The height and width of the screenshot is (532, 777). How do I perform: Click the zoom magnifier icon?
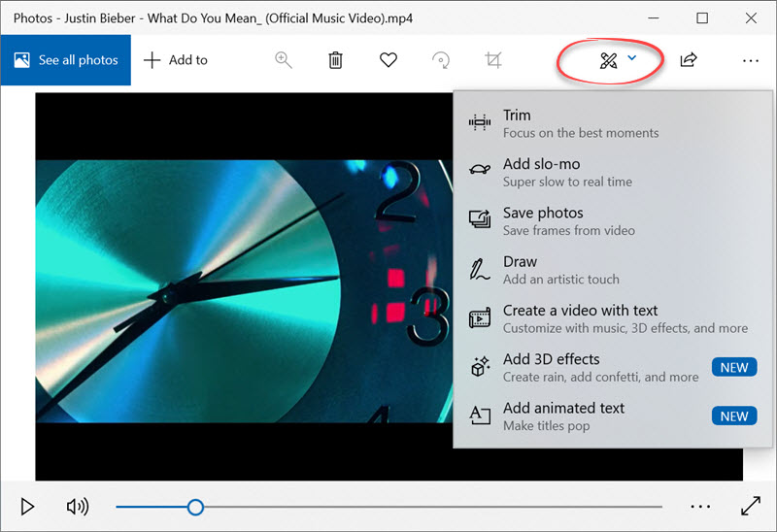coord(284,60)
